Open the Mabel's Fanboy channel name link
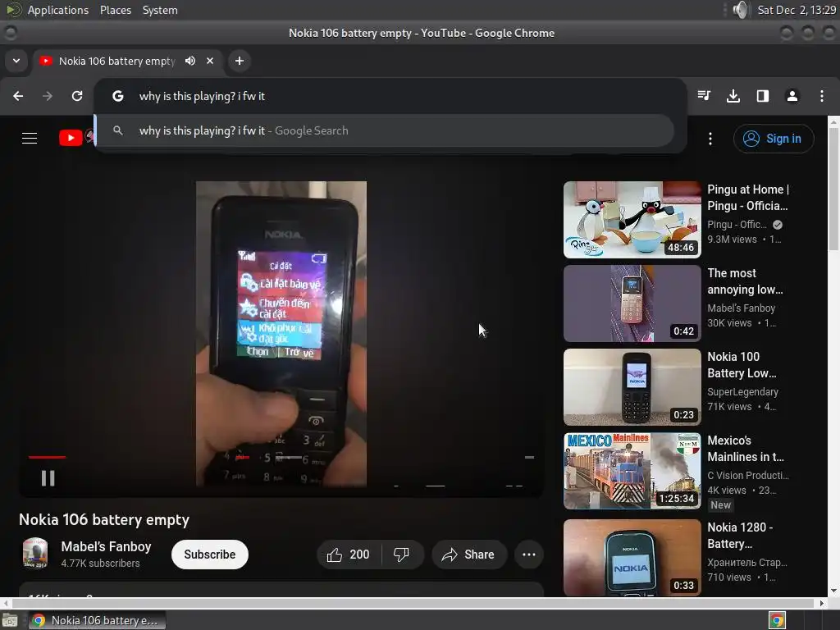840x630 pixels. (106, 546)
